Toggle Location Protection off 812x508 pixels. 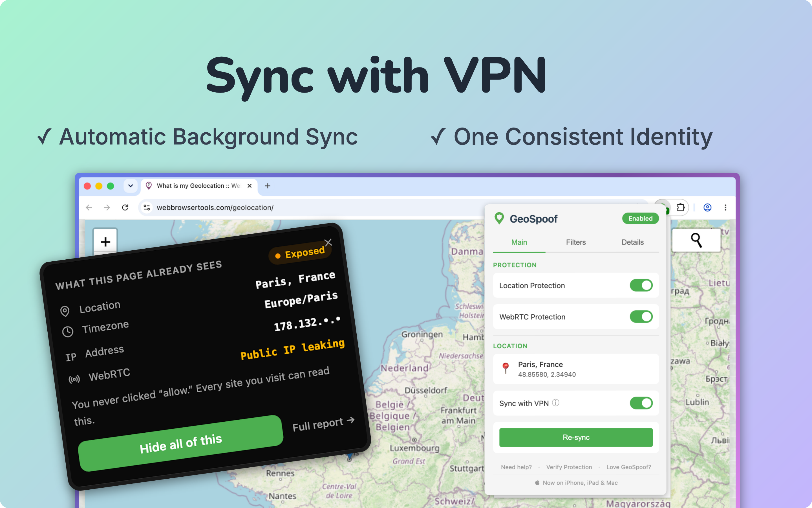point(641,285)
